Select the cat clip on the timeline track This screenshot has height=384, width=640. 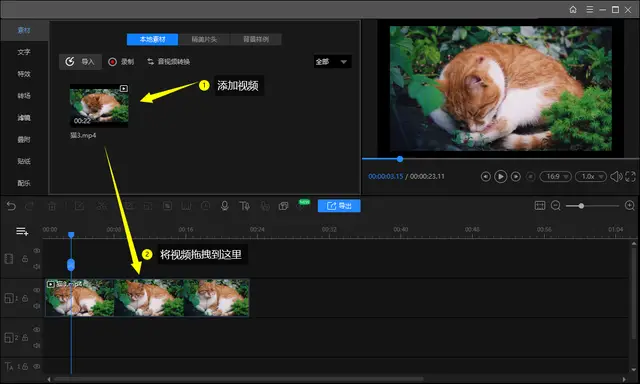[x=147, y=298]
